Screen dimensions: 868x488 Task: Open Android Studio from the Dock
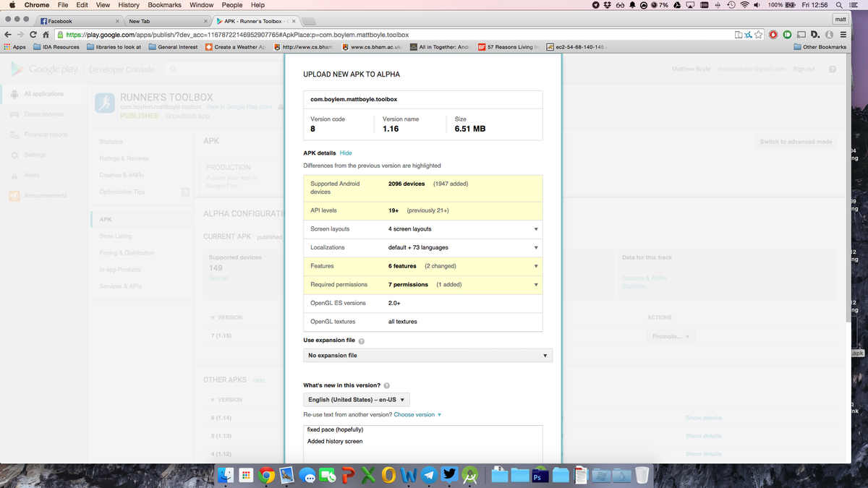469,474
